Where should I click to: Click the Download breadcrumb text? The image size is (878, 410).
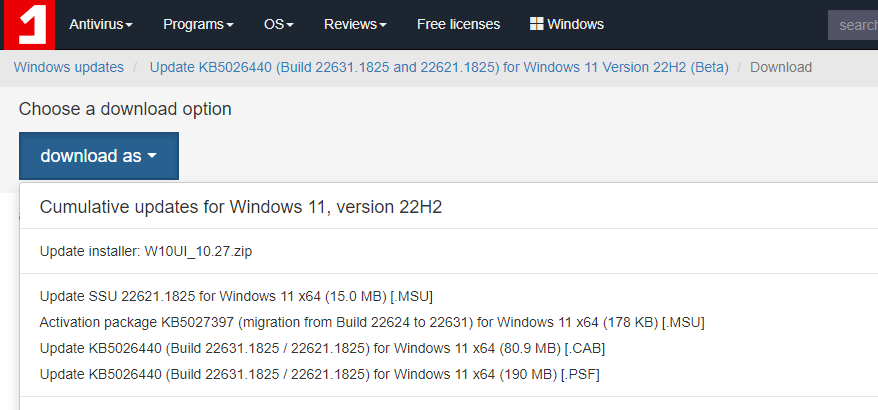tap(781, 68)
